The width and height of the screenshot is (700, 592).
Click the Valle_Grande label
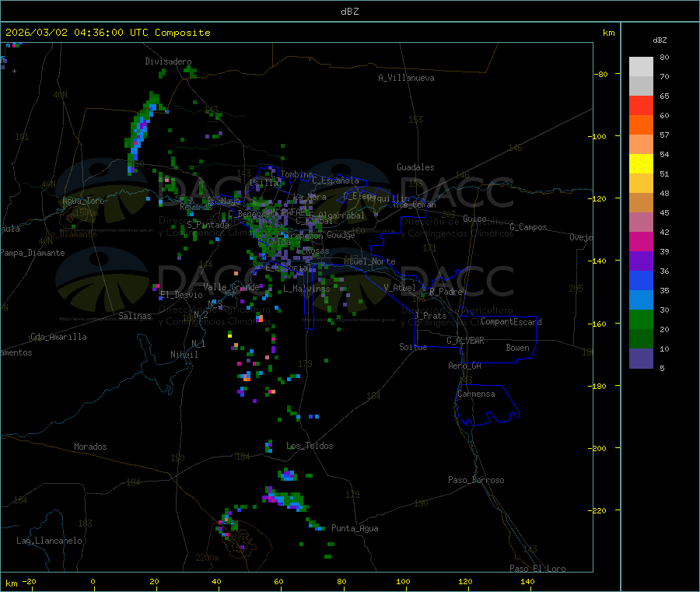pyautogui.click(x=231, y=286)
